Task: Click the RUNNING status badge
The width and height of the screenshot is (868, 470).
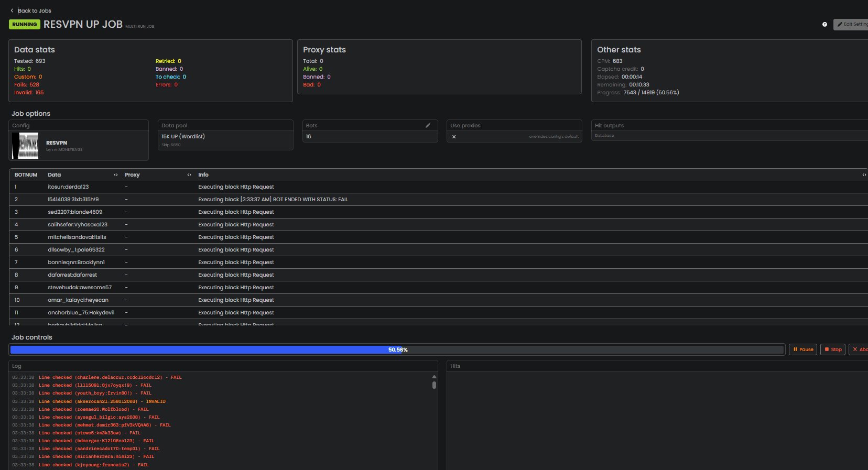Action: click(x=25, y=25)
